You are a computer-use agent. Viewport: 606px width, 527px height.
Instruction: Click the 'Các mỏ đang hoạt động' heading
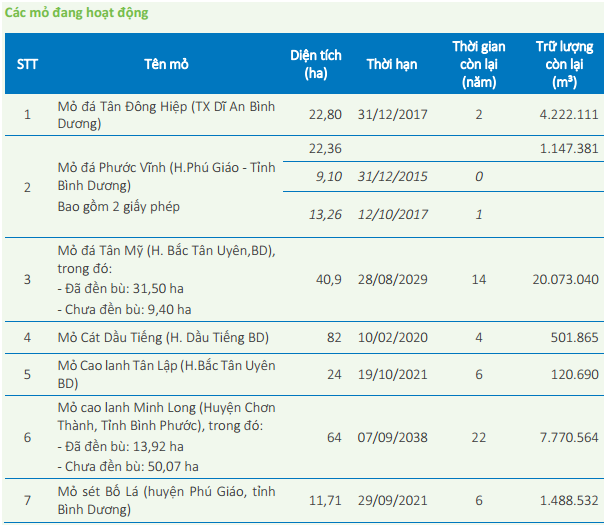[x=76, y=13]
